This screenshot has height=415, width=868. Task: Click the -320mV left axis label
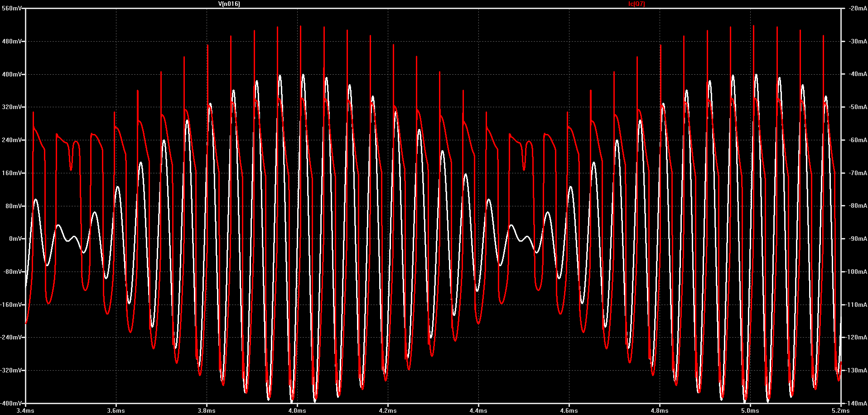[x=11, y=371]
